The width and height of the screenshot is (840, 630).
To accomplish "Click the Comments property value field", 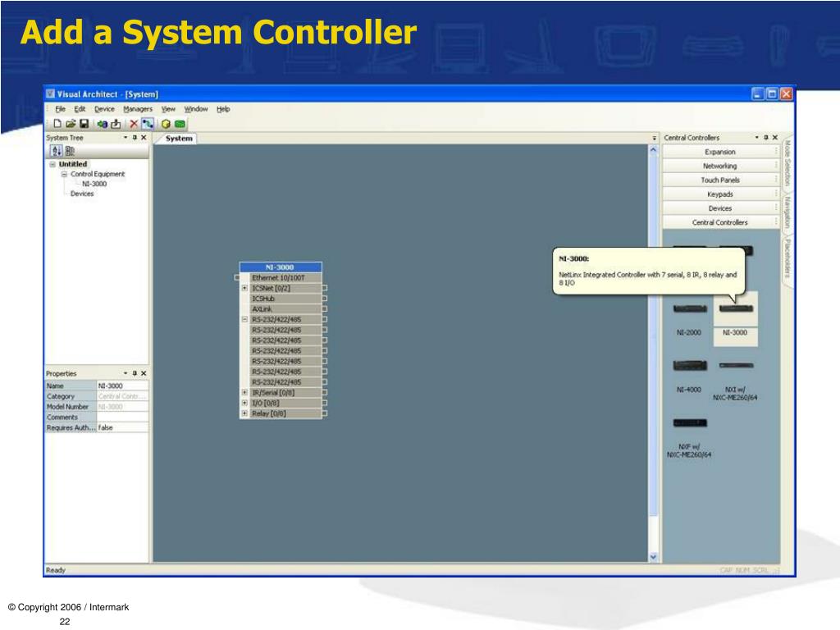I will click(122, 417).
